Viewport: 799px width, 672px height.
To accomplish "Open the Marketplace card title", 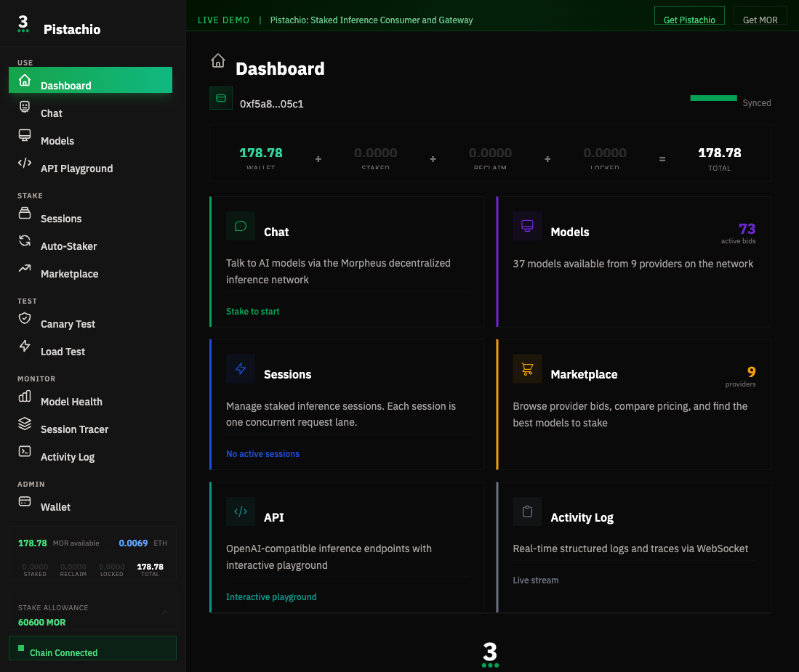I will [x=584, y=374].
